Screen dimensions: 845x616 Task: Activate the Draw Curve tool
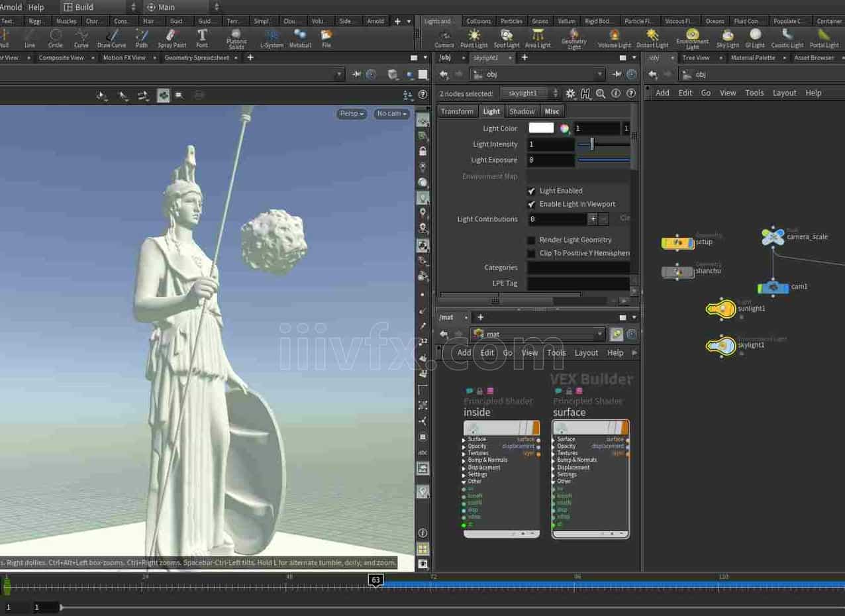111,38
